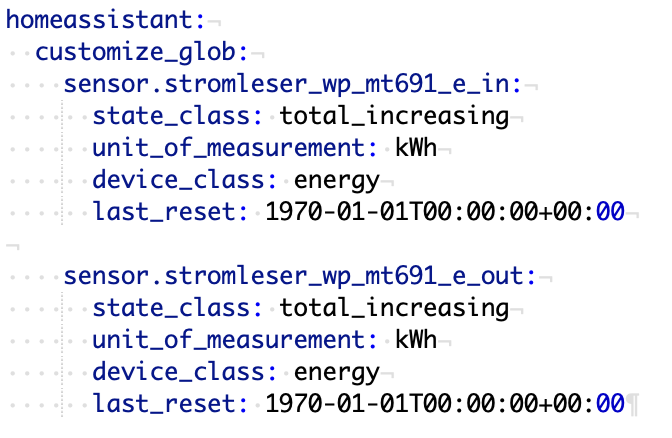This screenshot has height=438, width=672.
Task: Click the sensor.stromleser_wp_mt691_e_out entity name
Action: pos(300,275)
